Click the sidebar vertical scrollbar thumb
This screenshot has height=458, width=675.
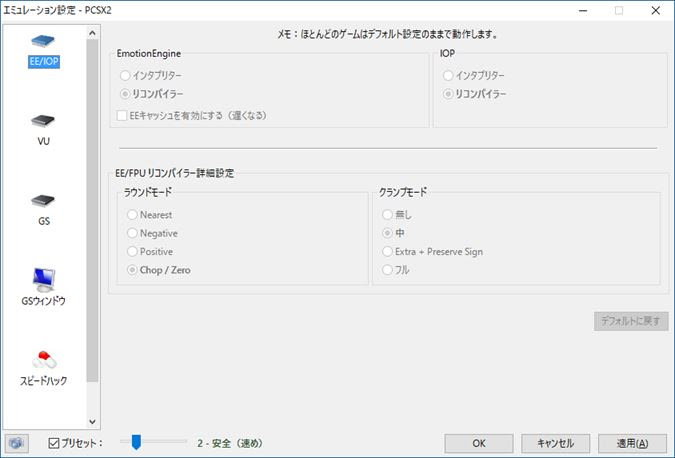92,211
